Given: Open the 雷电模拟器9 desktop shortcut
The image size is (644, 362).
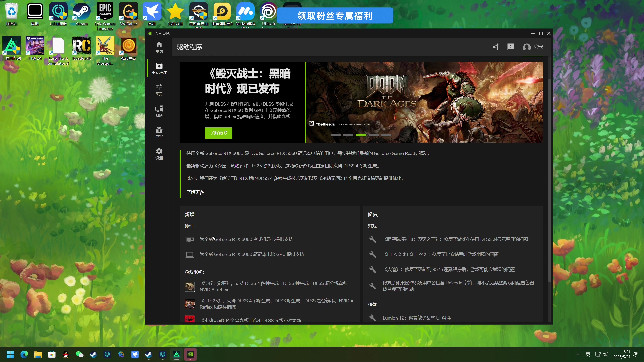Looking at the screenshot, I should pos(222,14).
